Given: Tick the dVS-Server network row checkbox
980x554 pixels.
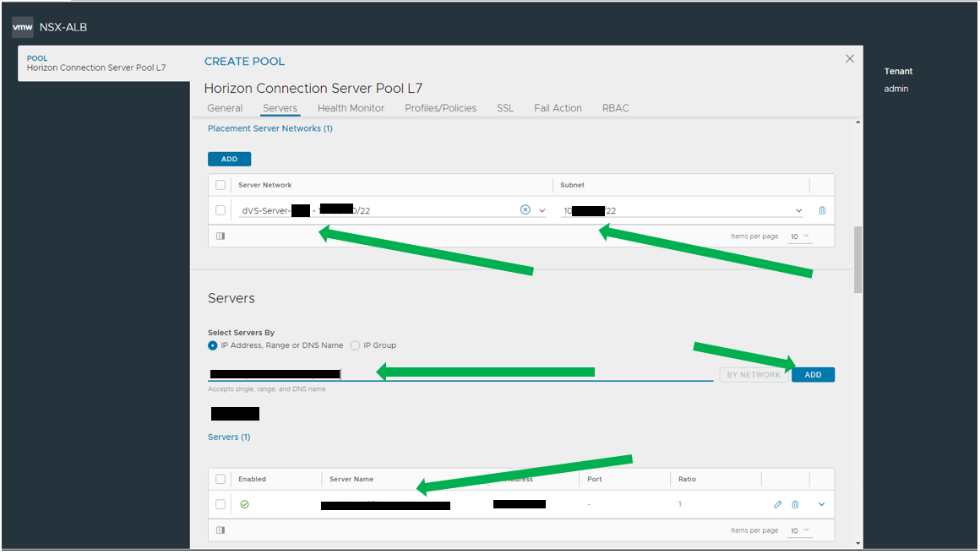Looking at the screenshot, I should 220,210.
